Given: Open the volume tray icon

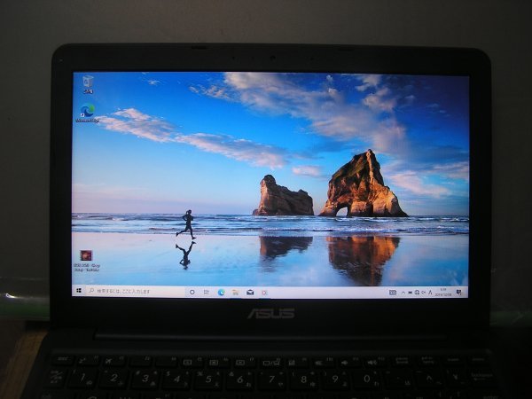Looking at the screenshot, I should (424, 293).
